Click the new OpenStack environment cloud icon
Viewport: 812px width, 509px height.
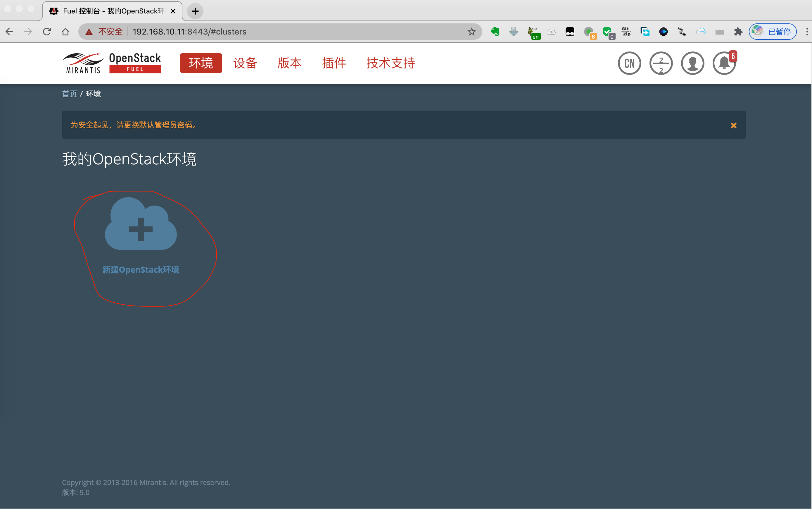click(x=141, y=223)
